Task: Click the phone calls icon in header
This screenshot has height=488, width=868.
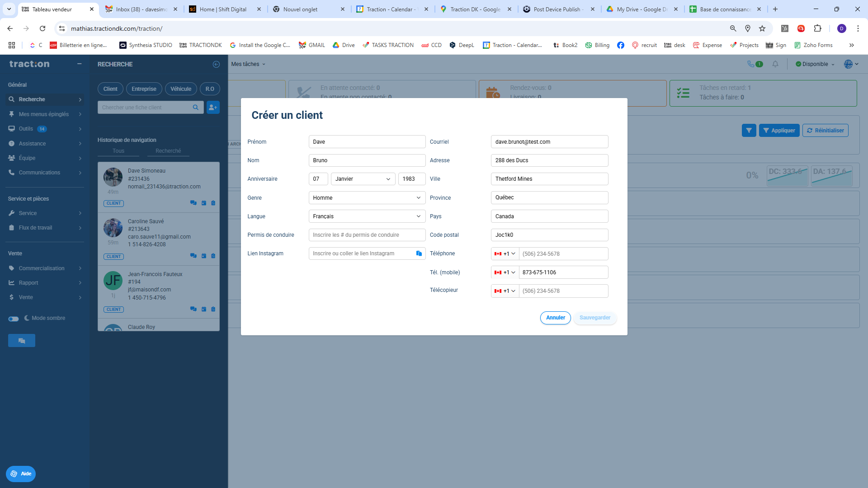Action: (751, 64)
